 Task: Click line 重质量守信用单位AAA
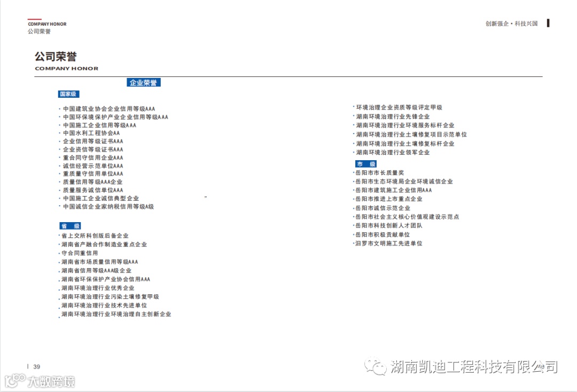click(93, 174)
